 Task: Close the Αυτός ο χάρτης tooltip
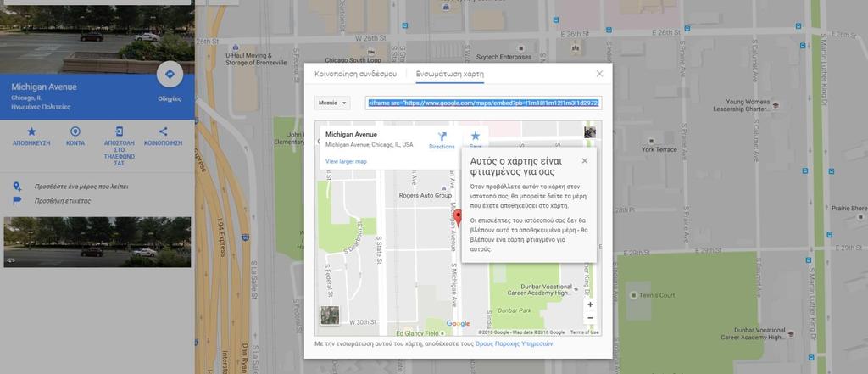585,160
